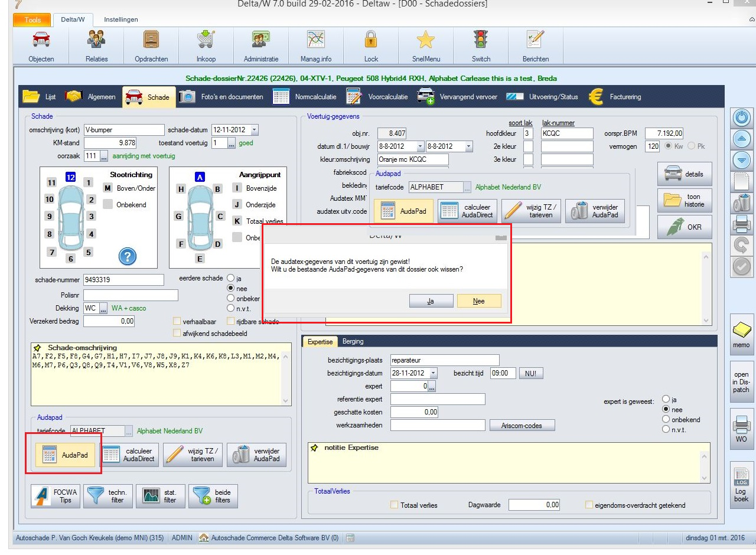The width and height of the screenshot is (756, 555).
Task: Enable the afwijkend schadebeeld checkbox
Action: tap(177, 333)
